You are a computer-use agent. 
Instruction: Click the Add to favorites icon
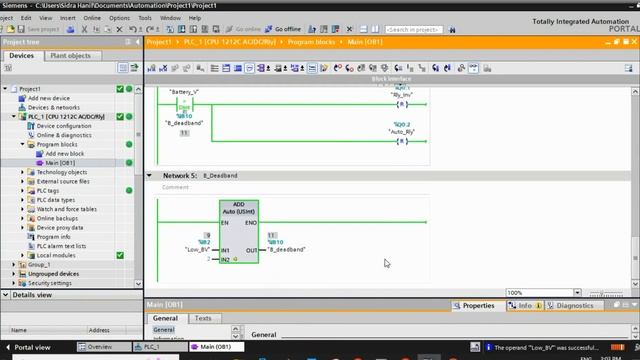pos(324,68)
